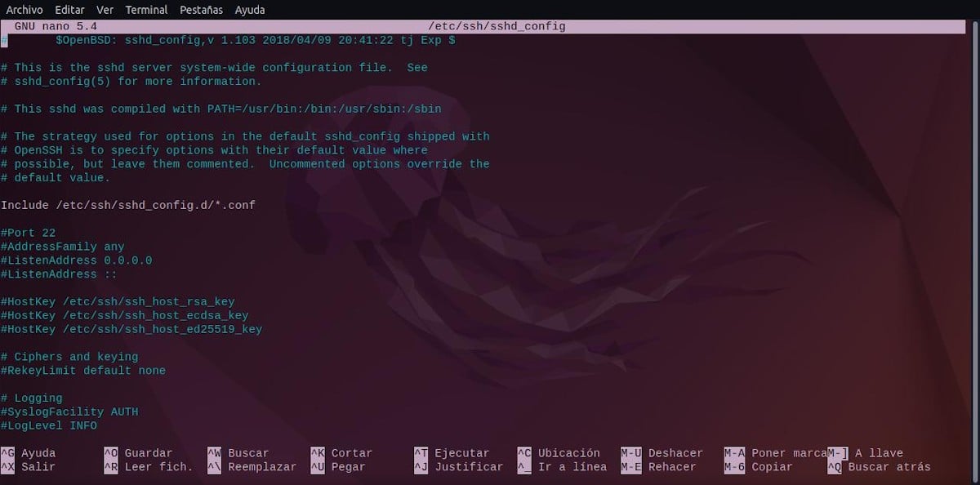980x485 pixels.
Task: Activate the Reemplazar replace shortcut
Action: point(261,466)
